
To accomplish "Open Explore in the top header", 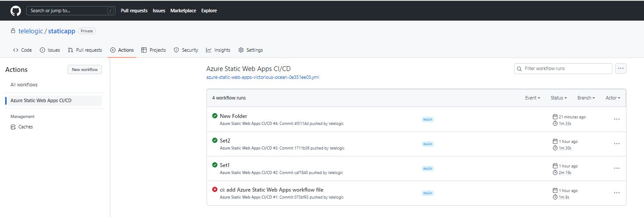I will [x=209, y=11].
